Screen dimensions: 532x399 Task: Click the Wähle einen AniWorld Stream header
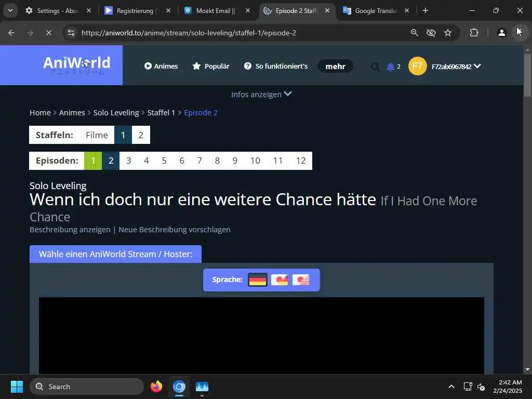tap(115, 254)
